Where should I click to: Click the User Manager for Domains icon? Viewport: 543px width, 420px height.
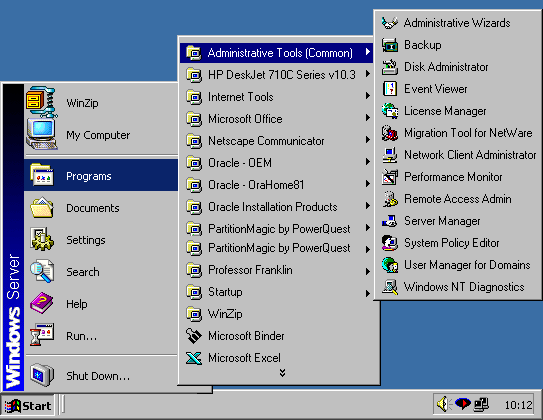[x=390, y=265]
